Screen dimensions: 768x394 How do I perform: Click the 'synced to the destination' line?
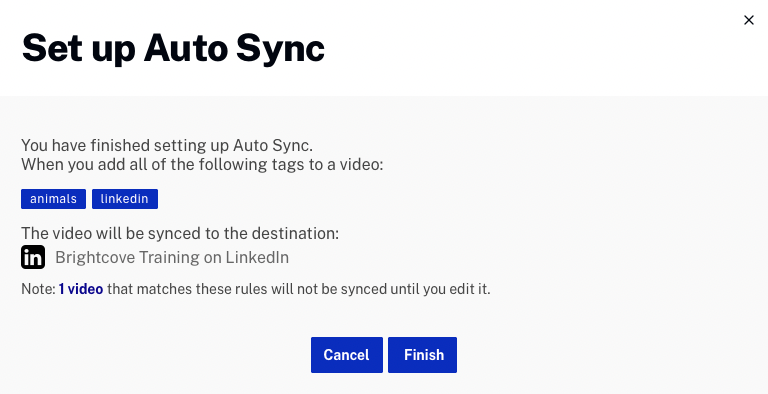point(180,233)
